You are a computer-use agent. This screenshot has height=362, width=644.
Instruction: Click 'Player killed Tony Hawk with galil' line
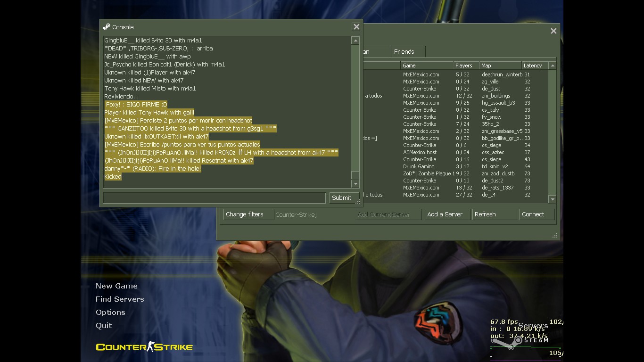(x=149, y=113)
